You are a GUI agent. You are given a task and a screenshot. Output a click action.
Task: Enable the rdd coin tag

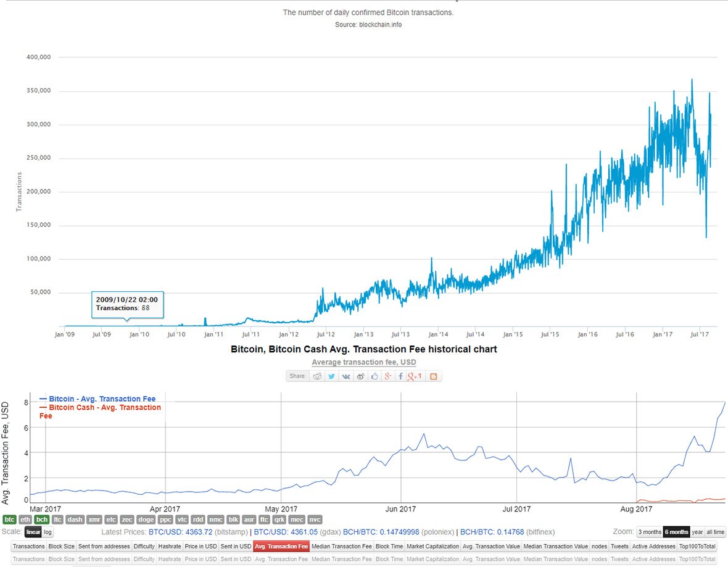click(198, 519)
